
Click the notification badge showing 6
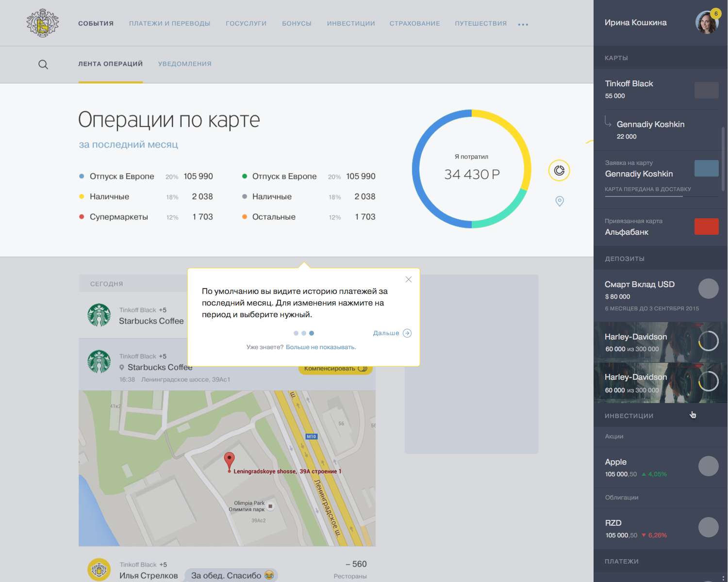point(715,14)
